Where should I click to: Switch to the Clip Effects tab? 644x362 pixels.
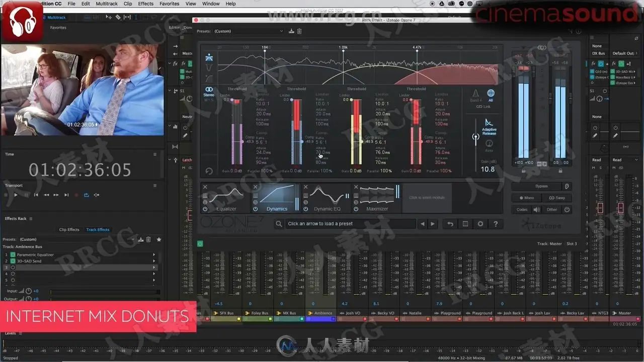69,230
